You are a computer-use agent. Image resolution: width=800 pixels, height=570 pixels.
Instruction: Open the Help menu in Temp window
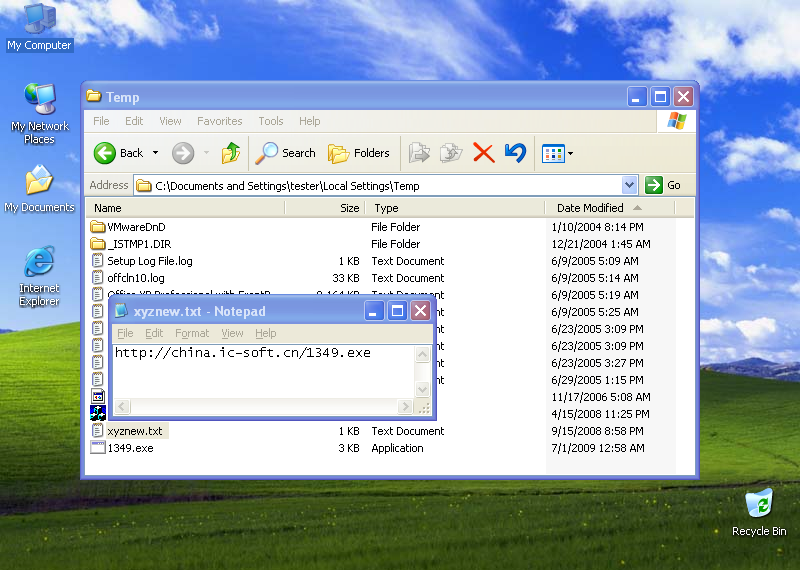coord(309,121)
